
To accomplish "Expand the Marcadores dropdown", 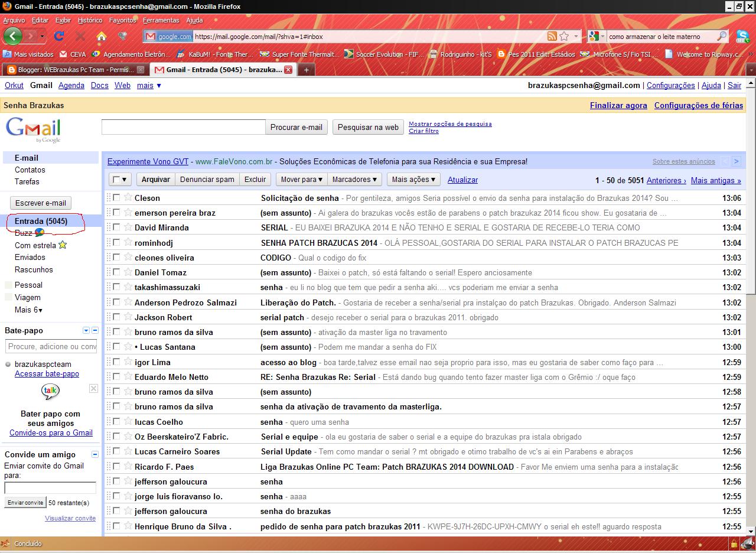I will point(355,179).
